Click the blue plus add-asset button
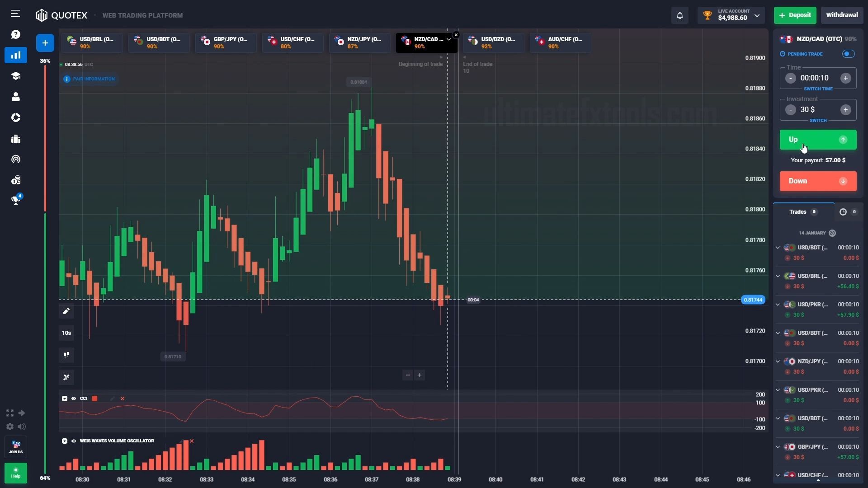Image resolution: width=868 pixels, height=488 pixels. click(x=45, y=43)
